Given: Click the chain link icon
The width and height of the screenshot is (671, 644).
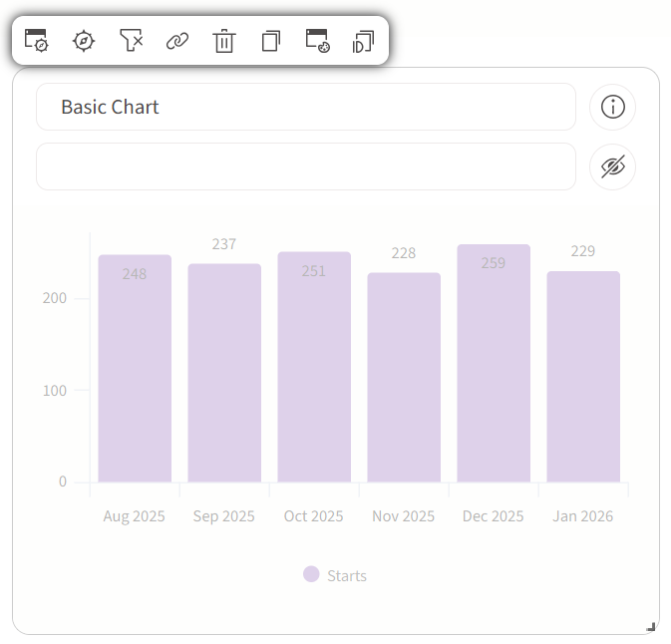Looking at the screenshot, I should [x=177, y=41].
